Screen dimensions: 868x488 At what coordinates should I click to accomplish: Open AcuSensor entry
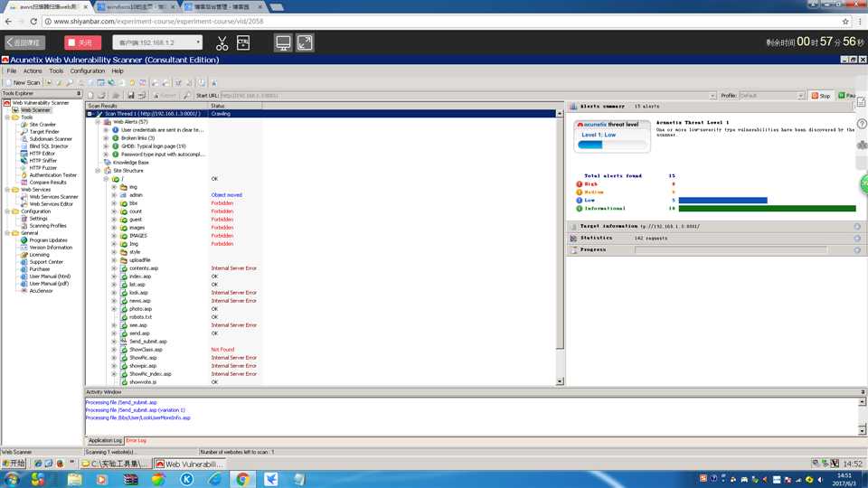[41, 290]
